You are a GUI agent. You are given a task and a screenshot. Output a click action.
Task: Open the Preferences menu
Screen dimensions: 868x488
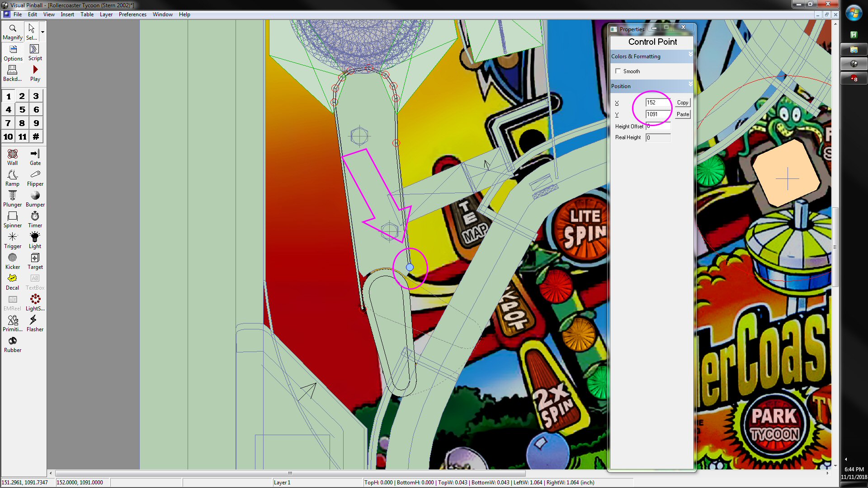[132, 14]
